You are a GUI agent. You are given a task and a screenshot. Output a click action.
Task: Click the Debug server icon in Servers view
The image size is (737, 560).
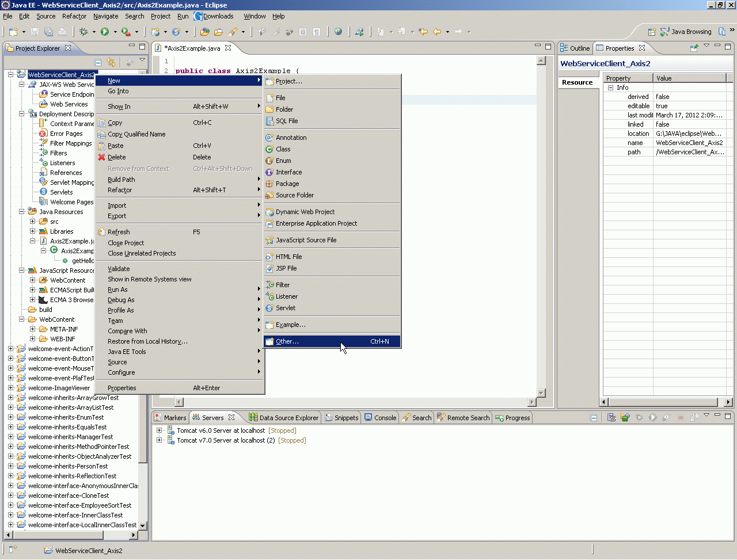639,417
